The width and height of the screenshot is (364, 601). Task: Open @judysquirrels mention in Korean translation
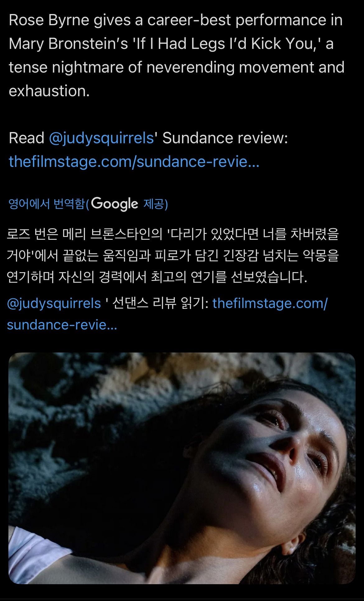(54, 304)
